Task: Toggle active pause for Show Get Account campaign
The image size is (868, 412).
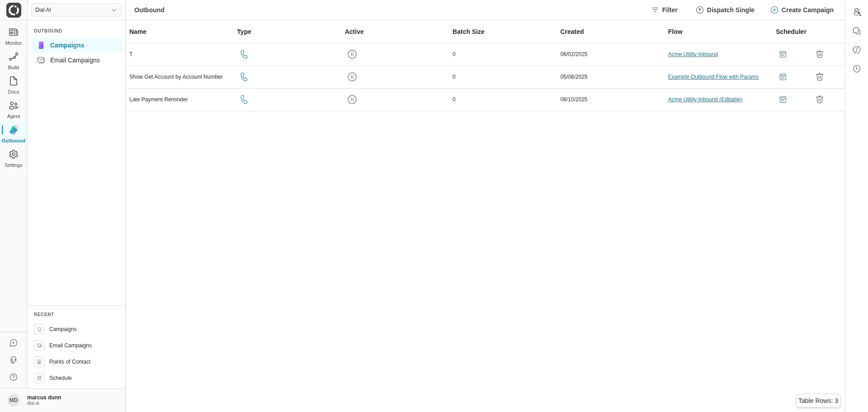Action: tap(352, 77)
